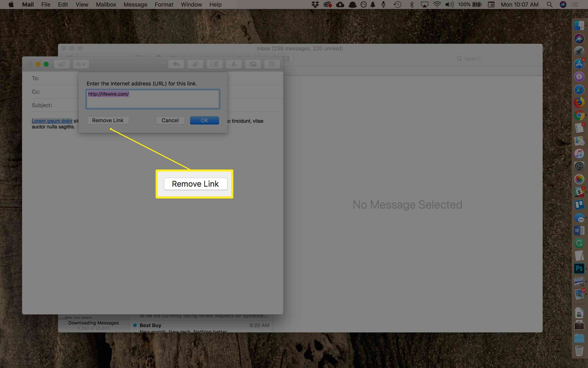Click the cloud upload menu bar icon

(340, 4)
